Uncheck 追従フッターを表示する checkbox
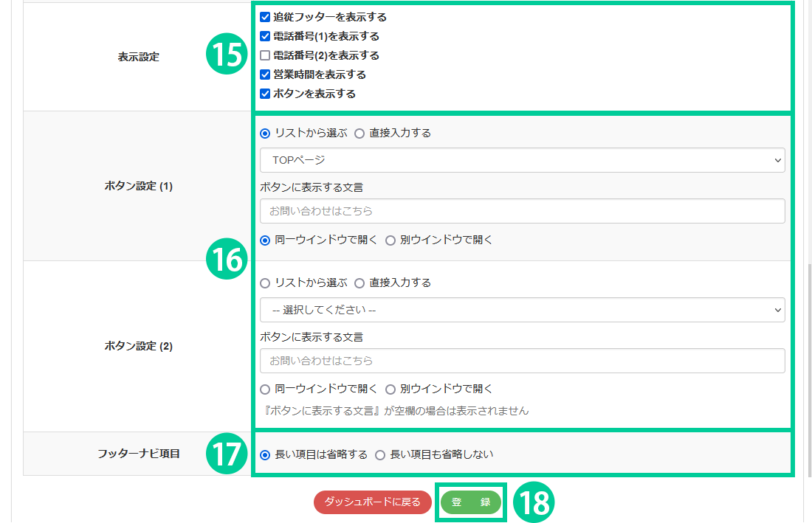This screenshot has height=523, width=812. pyautogui.click(x=265, y=17)
